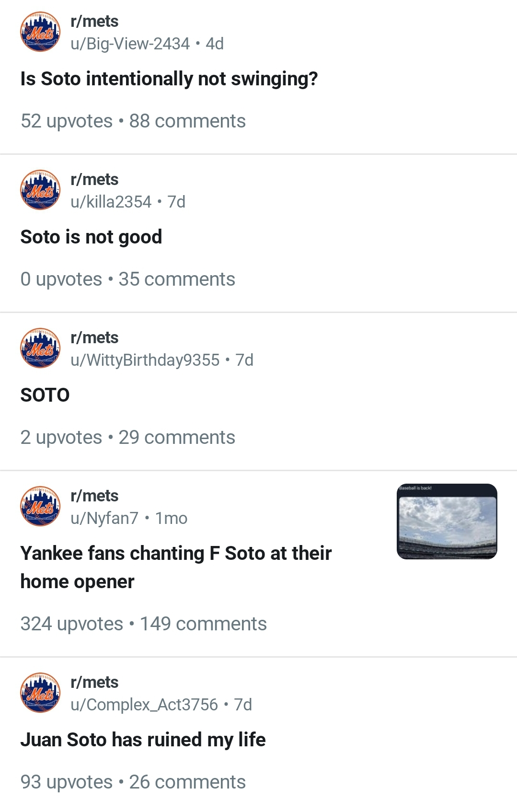Open post 'Is Soto intentionally not swinging?'
Image resolution: width=517 pixels, height=812 pixels.
(169, 79)
